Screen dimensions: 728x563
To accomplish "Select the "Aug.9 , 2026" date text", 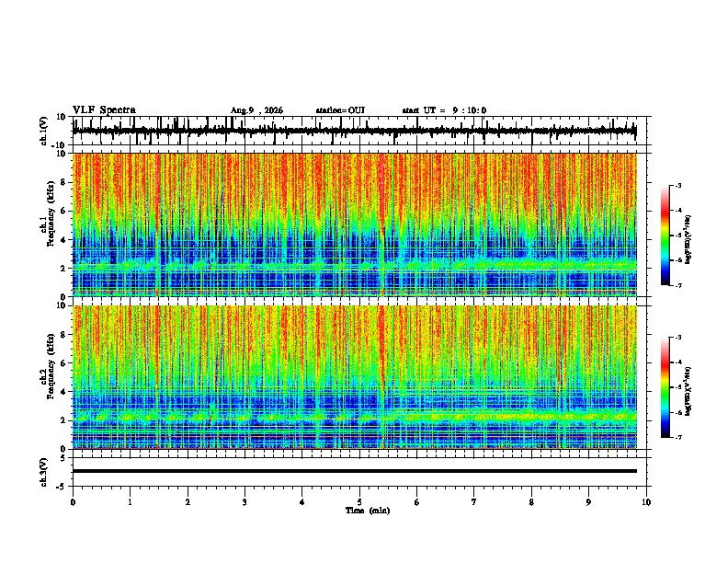I will (256, 110).
